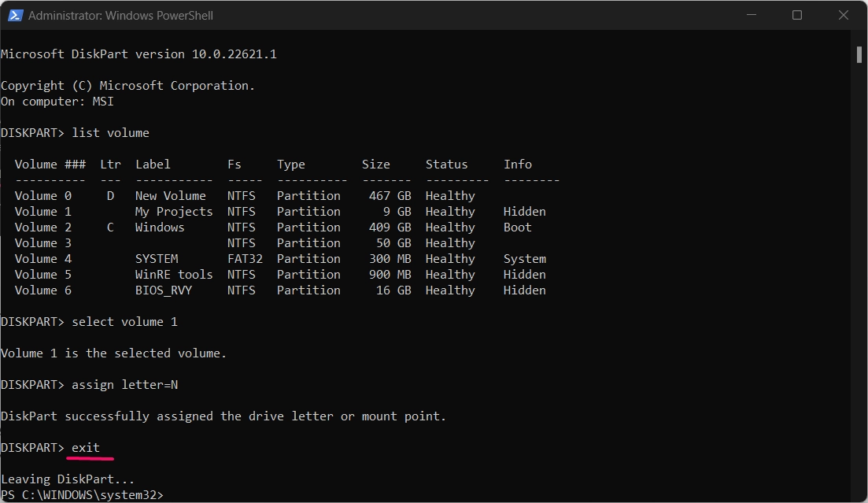Click 'Volume 6' in the table

(x=43, y=290)
